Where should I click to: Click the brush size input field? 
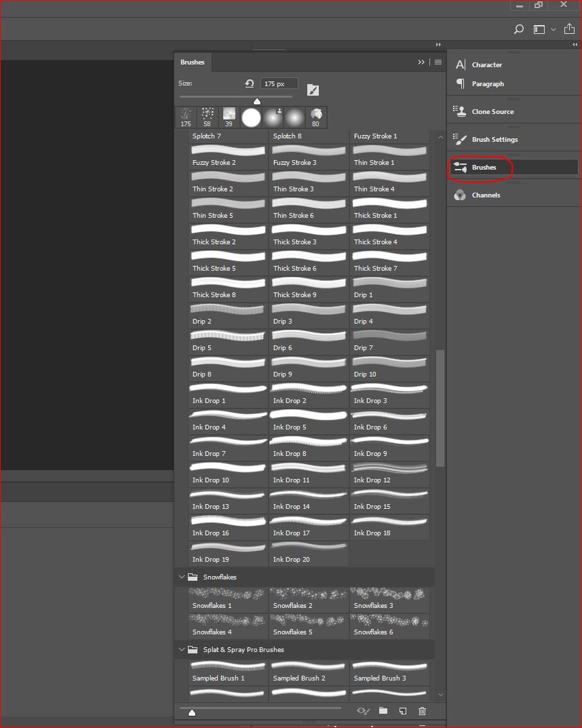279,83
